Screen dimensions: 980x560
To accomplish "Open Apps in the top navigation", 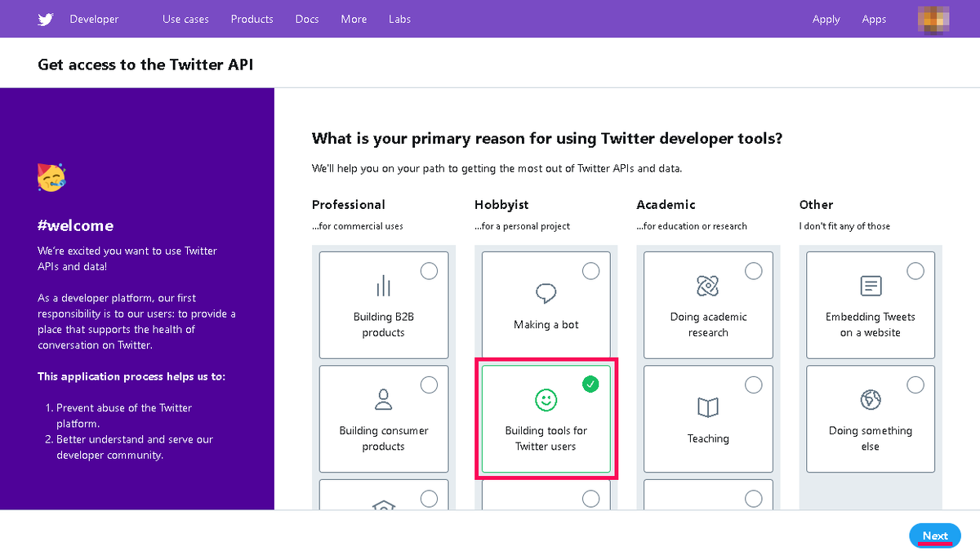I will [874, 19].
